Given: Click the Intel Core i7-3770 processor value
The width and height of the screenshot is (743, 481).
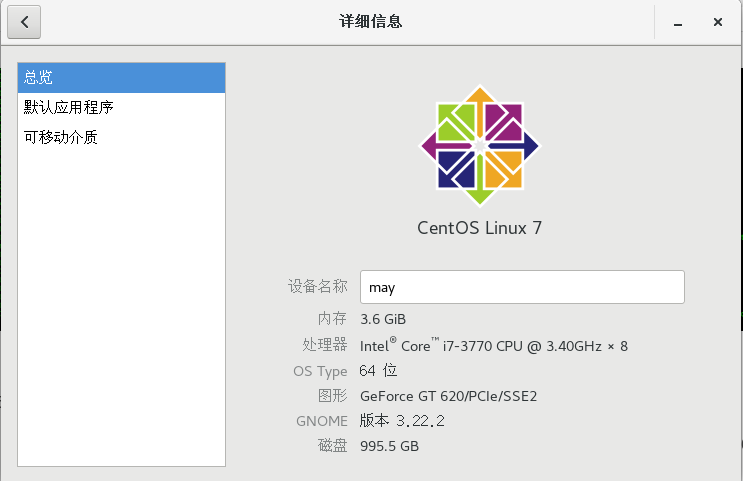Looking at the screenshot, I should (494, 345).
